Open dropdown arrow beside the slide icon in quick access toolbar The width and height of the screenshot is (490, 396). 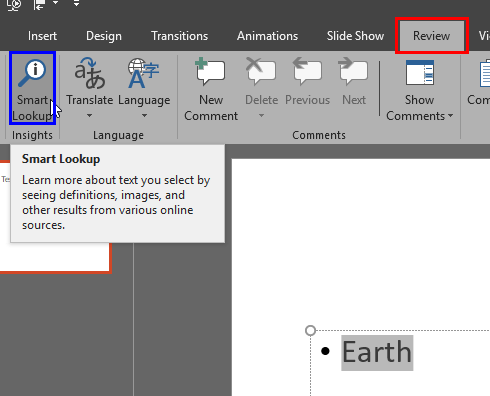(55, 3)
